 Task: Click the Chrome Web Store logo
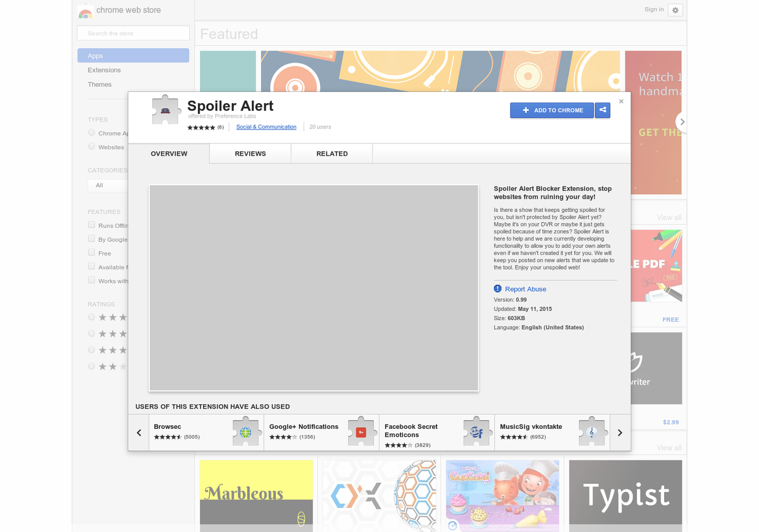(85, 11)
